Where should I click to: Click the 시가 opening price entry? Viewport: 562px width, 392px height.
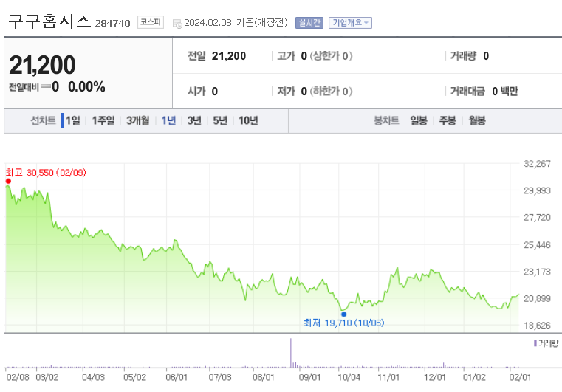click(202, 92)
